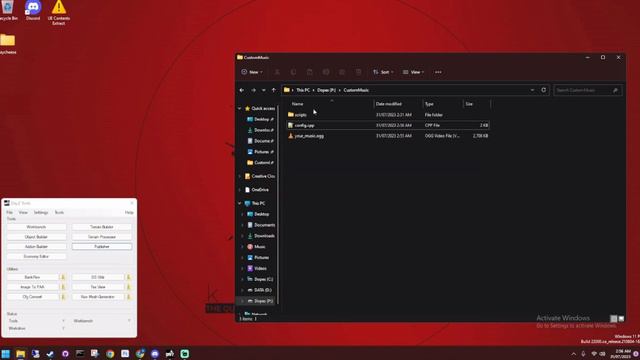Open the Sort dropdown in Explorer
The height and width of the screenshot is (360, 640).
pos(383,72)
